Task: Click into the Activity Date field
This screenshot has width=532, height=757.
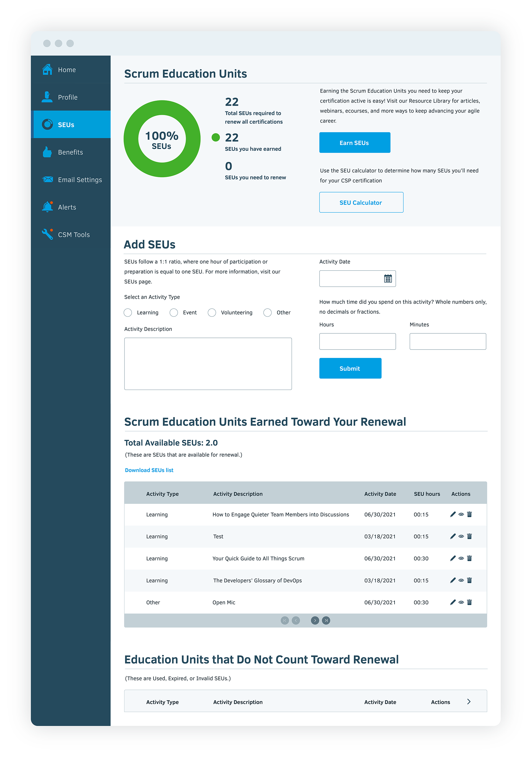Action: point(357,279)
